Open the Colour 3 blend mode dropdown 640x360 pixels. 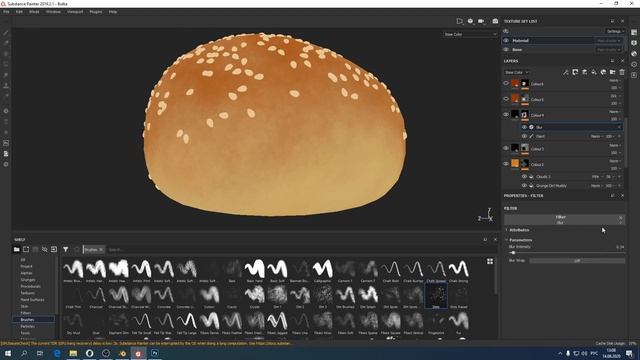coord(615,145)
